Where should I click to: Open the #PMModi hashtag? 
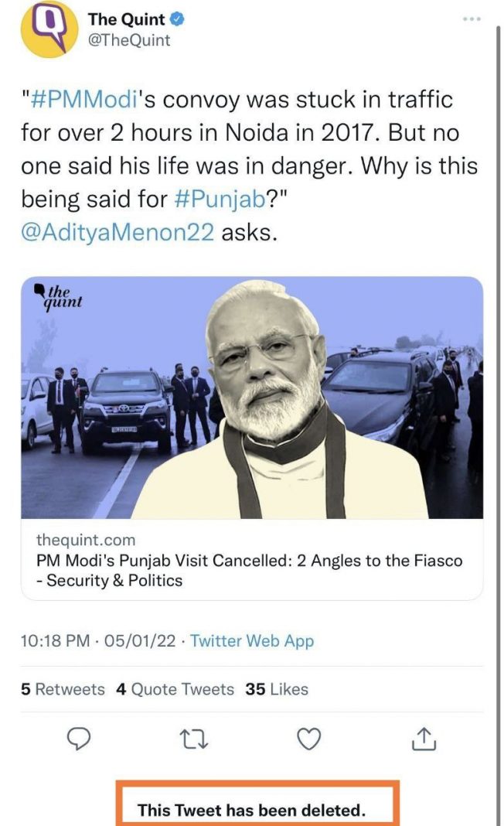78,100
